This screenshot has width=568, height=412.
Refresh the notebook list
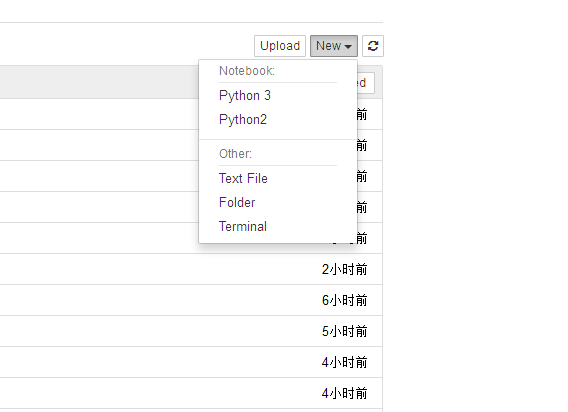(x=373, y=46)
